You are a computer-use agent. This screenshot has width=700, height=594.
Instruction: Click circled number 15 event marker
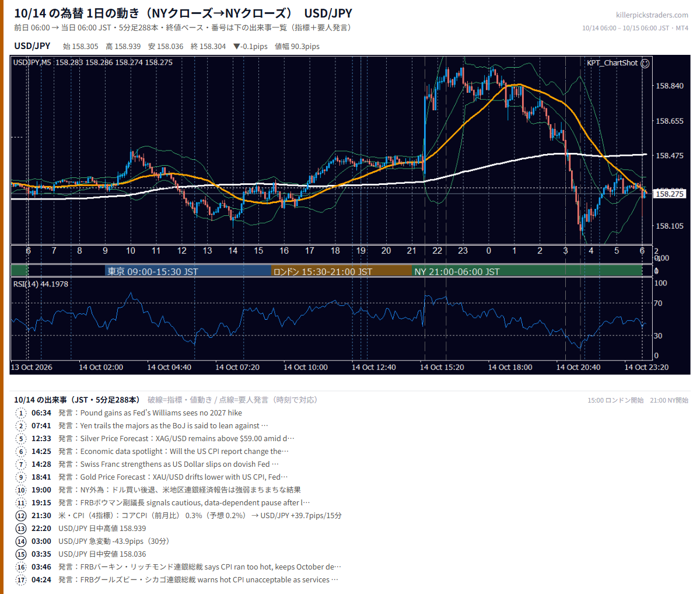22,554
